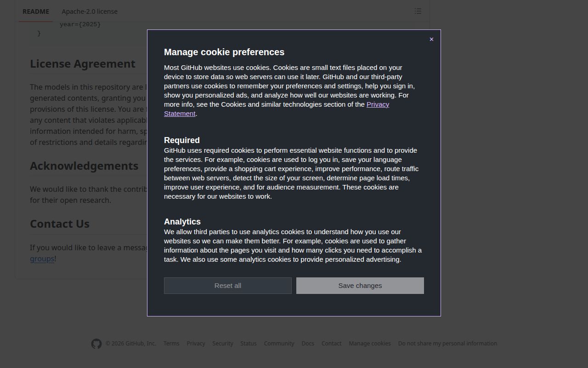
Task: Click the Acknowledgements heading
Action: pos(84,166)
